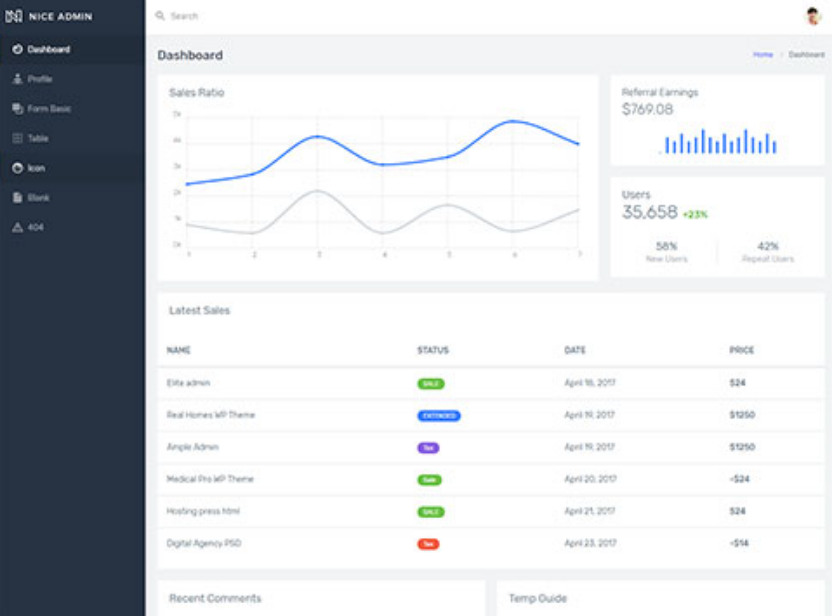Click the Nice Admin logo icon
832x616 pixels.
14,16
